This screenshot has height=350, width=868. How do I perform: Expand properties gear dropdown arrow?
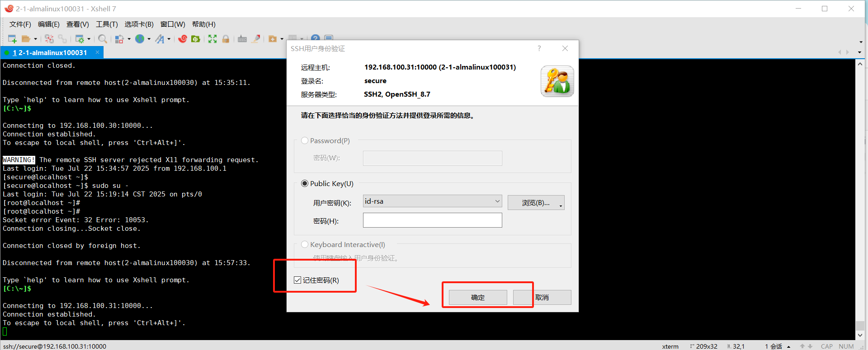point(89,39)
